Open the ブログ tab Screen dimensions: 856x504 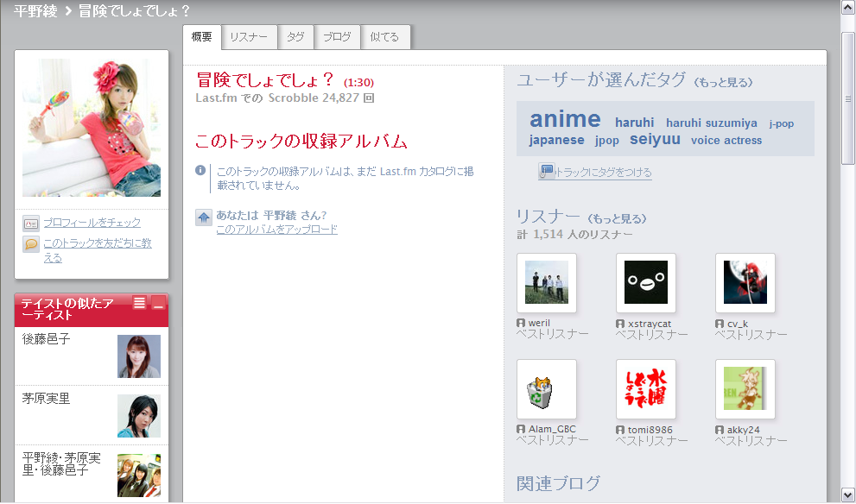click(x=338, y=37)
